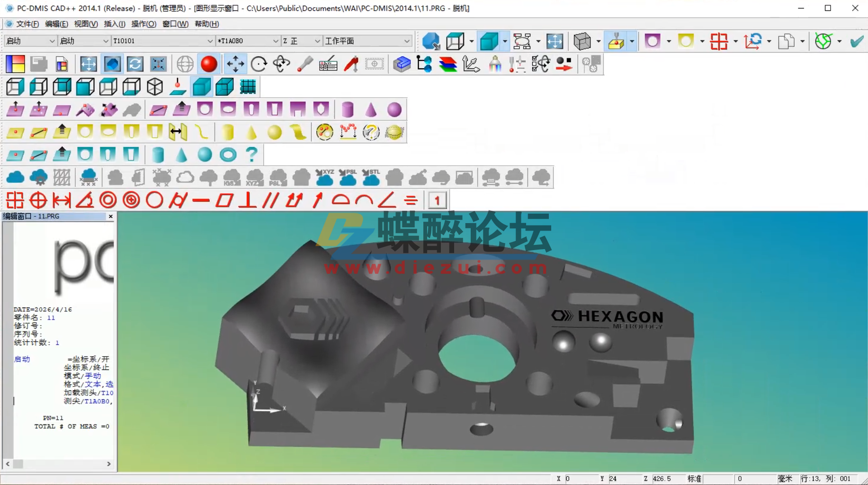Screen dimensions: 868x485
Task: Toggle the probe ball display
Action: 209,64
